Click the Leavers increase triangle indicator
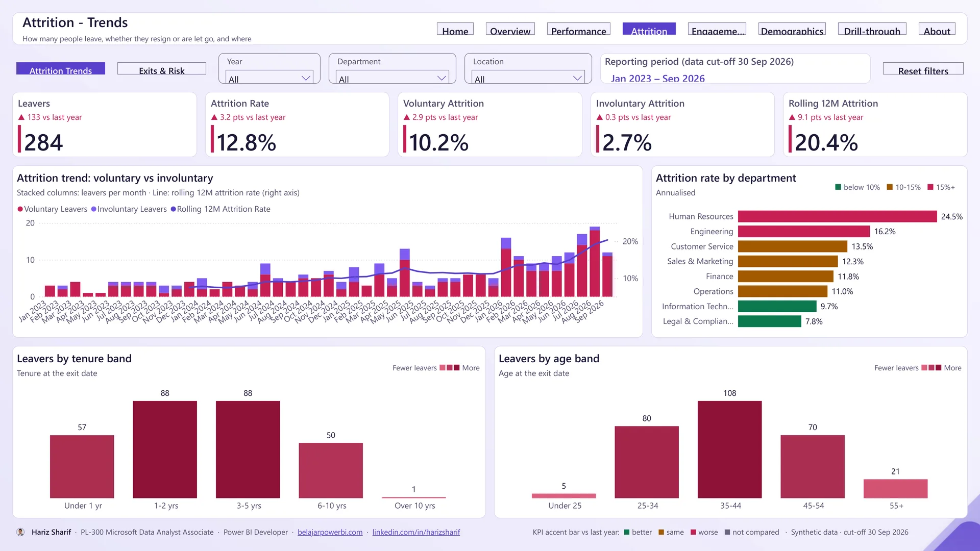The height and width of the screenshot is (551, 980). 21,117
